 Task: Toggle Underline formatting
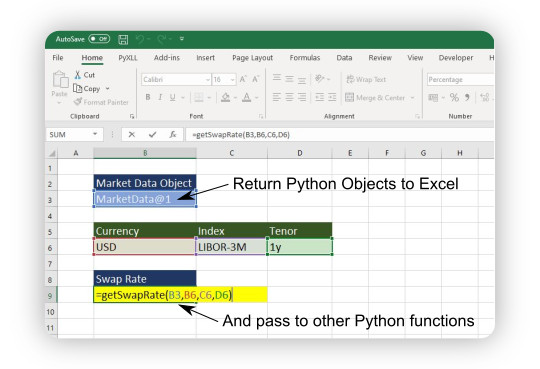pos(173,98)
